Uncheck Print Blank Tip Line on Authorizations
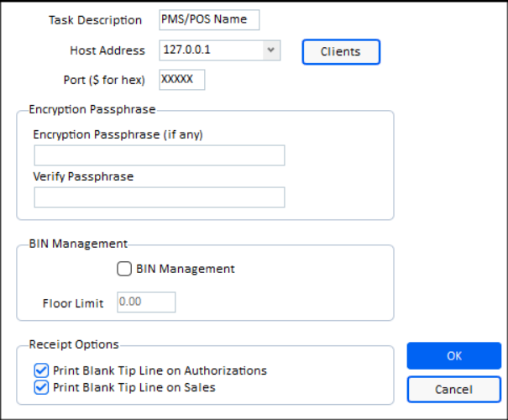This screenshot has width=508, height=420. (41, 370)
